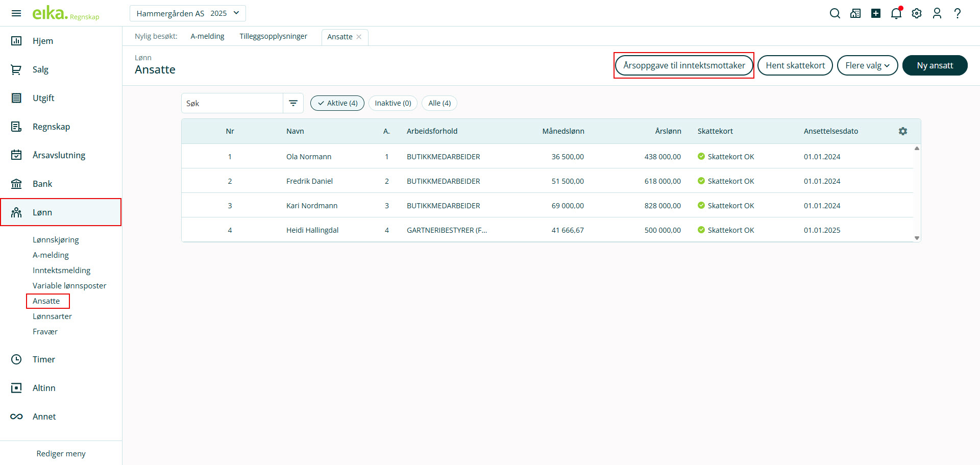
Task: Click the Hent skattekort button
Action: (x=795, y=65)
